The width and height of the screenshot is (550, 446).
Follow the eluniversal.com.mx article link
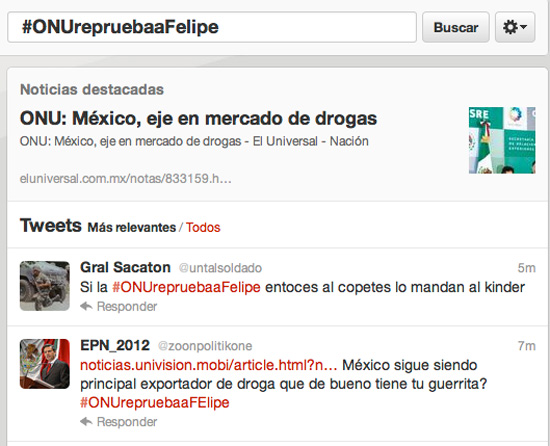[125, 178]
